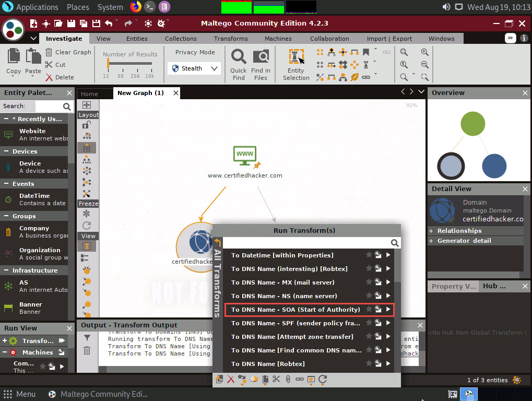Screen dimensions: 532x401
Task: Click the Clear Graph button
Action: point(68,52)
